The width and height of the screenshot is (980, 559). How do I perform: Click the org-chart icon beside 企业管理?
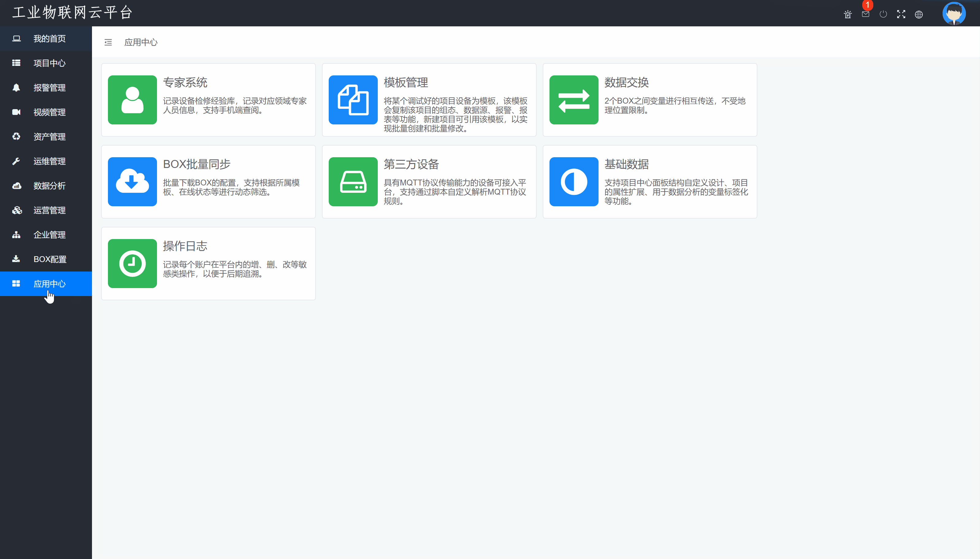click(x=16, y=234)
